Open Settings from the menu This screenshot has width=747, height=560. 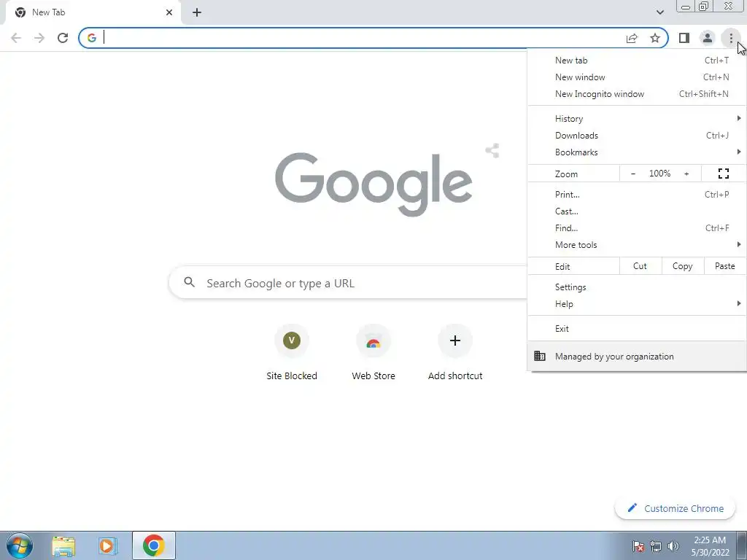coord(637,287)
